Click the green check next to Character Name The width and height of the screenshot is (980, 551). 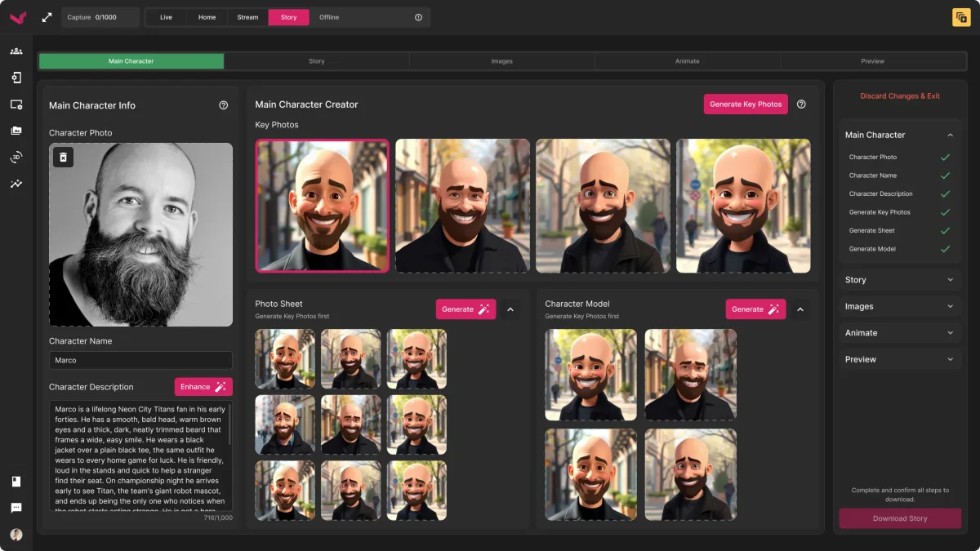[x=945, y=176]
